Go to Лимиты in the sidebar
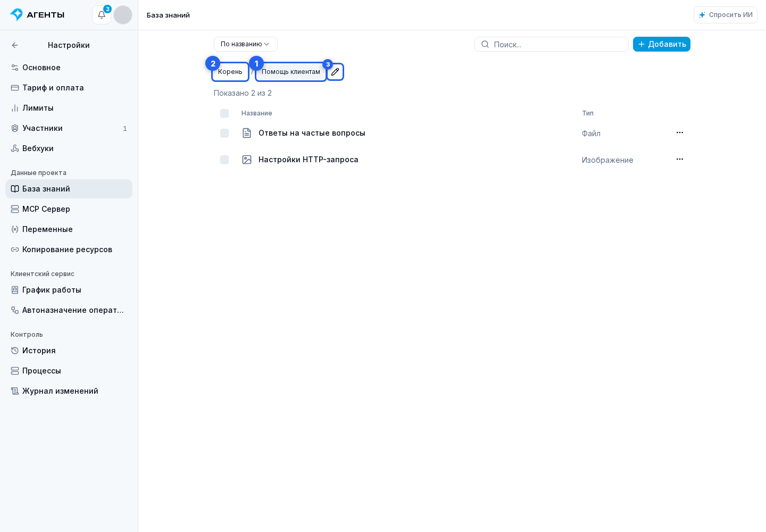 tap(69, 108)
